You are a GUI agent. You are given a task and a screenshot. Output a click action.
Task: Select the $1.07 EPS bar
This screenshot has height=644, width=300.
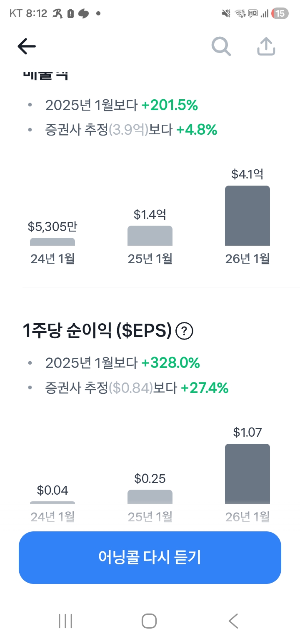coord(247,473)
